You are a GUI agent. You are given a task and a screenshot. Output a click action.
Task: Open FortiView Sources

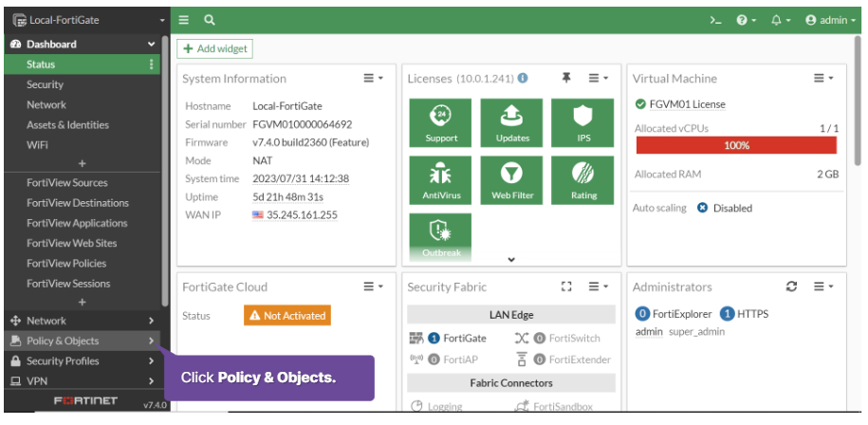coord(67,182)
